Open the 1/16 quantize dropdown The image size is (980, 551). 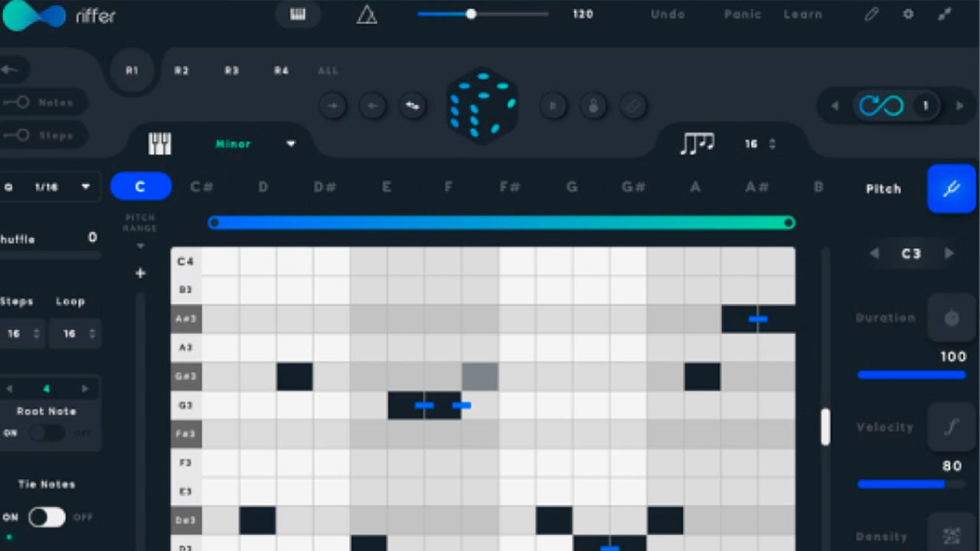coord(51,187)
